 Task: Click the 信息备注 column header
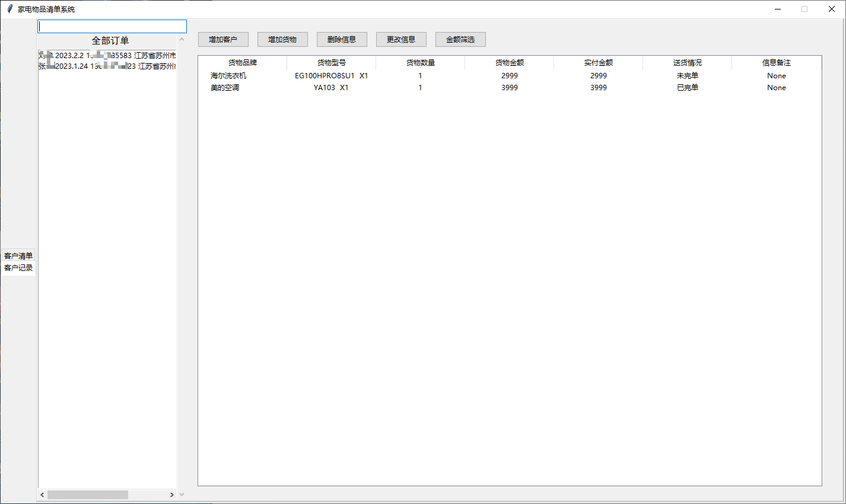777,63
